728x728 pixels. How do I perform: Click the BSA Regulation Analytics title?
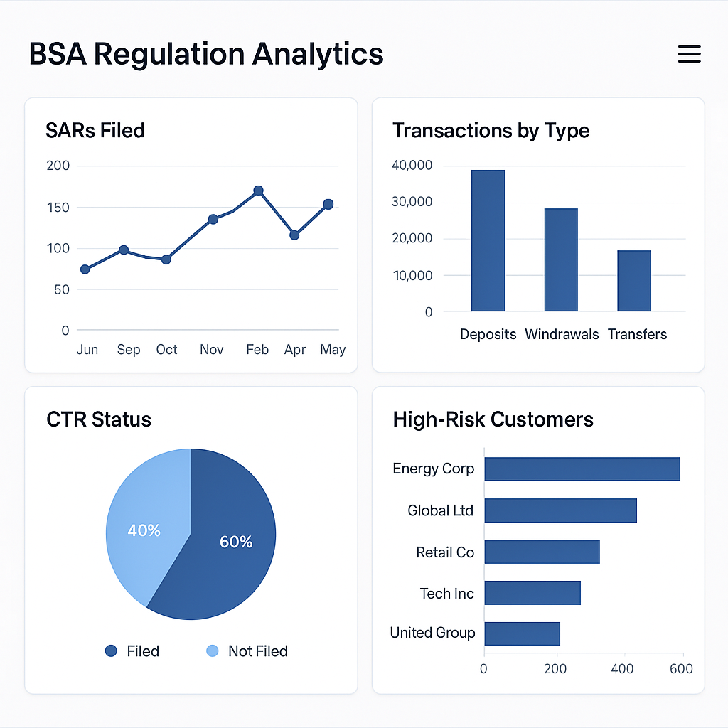pos(206,53)
